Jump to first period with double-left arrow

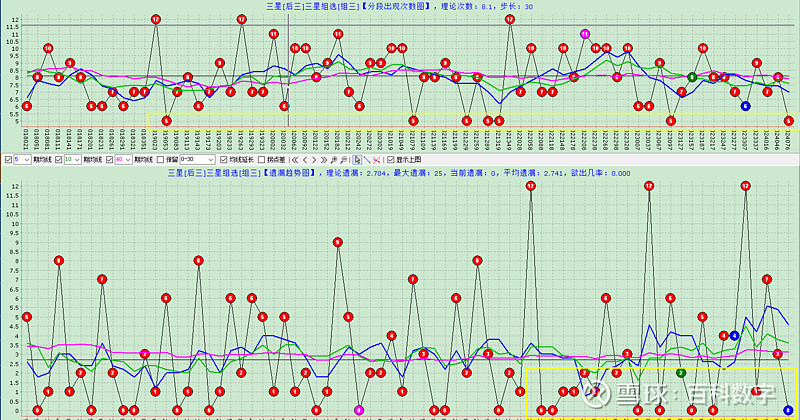coord(295,159)
